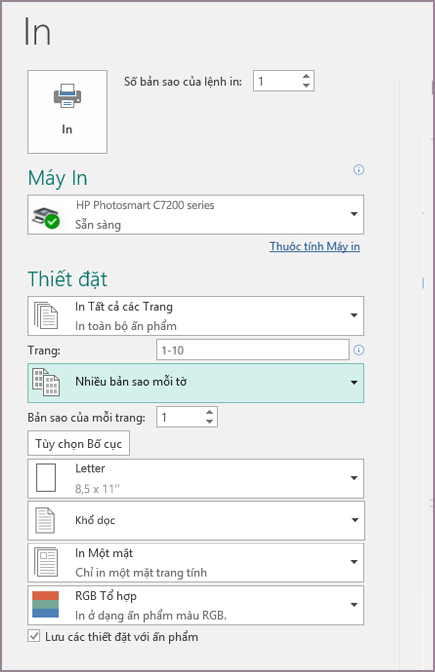Click the 8,5 x 11" paper dimensions text
The height and width of the screenshot is (672, 435).
(x=98, y=489)
